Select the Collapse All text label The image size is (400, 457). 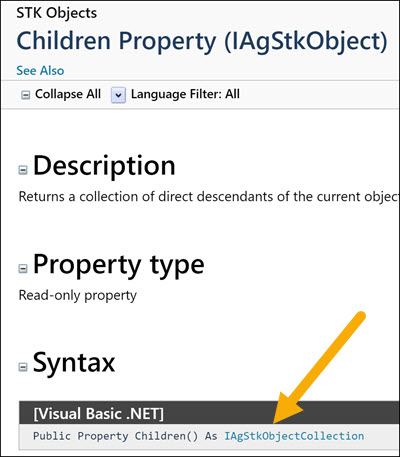click(68, 94)
